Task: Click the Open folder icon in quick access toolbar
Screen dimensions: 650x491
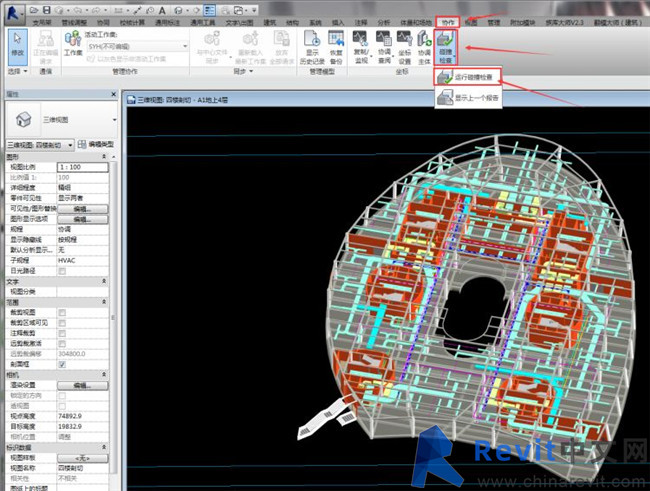Action: pos(35,10)
